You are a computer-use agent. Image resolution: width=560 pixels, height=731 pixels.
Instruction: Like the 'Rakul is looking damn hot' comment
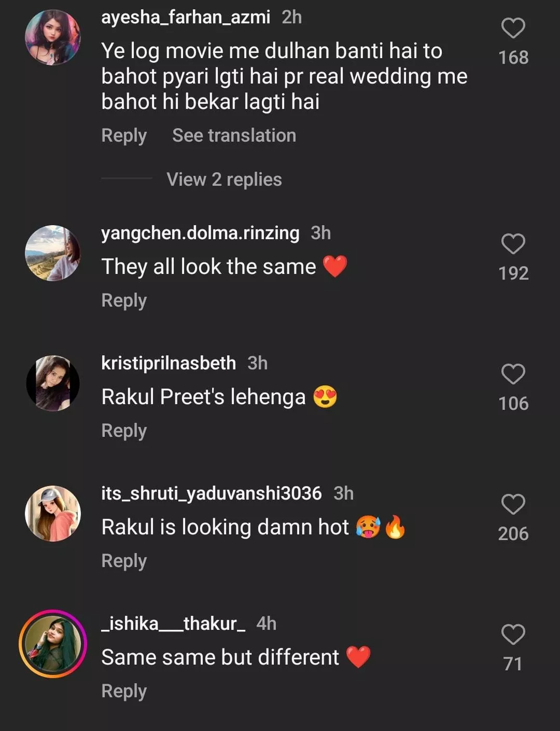click(513, 504)
